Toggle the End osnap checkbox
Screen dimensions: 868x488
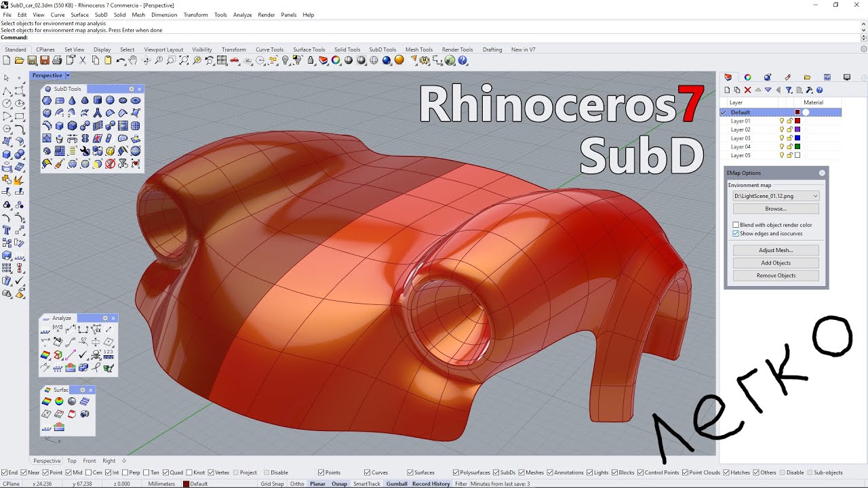click(5, 472)
